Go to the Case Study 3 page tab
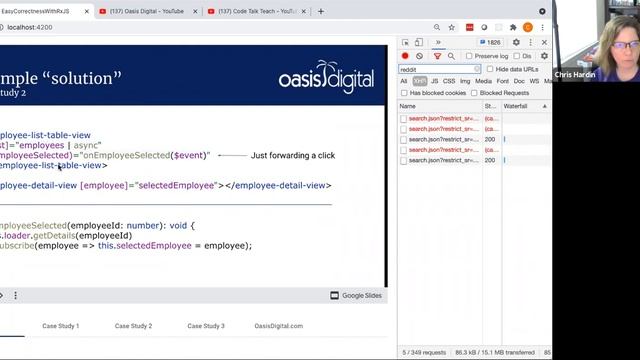The height and width of the screenshot is (360, 640). [x=206, y=326]
